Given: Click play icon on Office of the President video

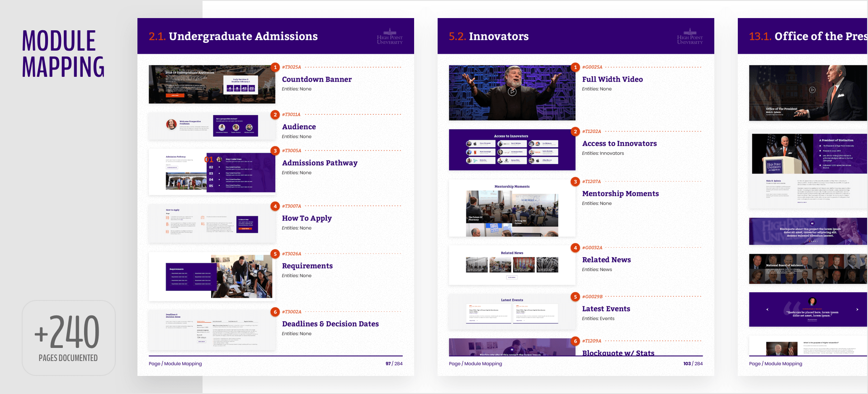Looking at the screenshot, I should pos(812,90).
